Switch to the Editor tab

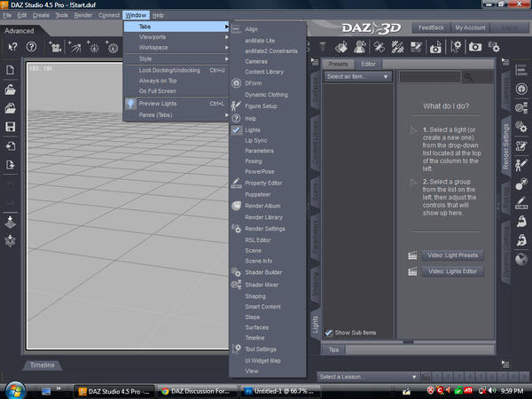pos(368,64)
